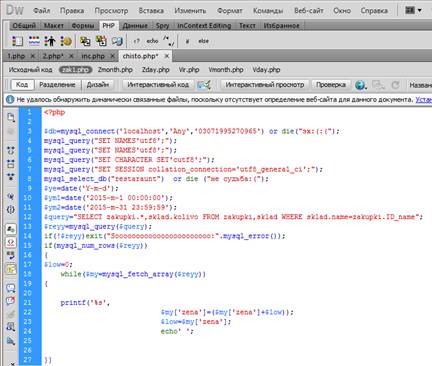Toggle Line Numbers in coding toolbar
Viewport: 432px width, 366px height.
pos(11,229)
